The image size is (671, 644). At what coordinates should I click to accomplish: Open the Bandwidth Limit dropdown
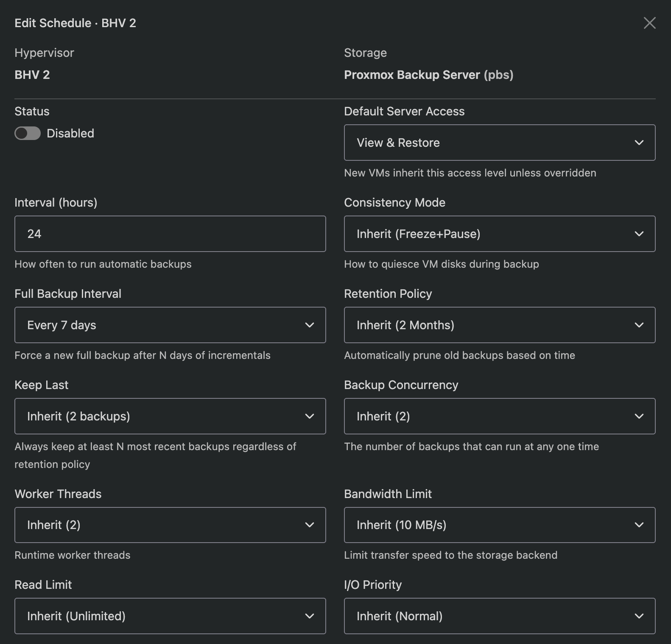pyautogui.click(x=499, y=525)
